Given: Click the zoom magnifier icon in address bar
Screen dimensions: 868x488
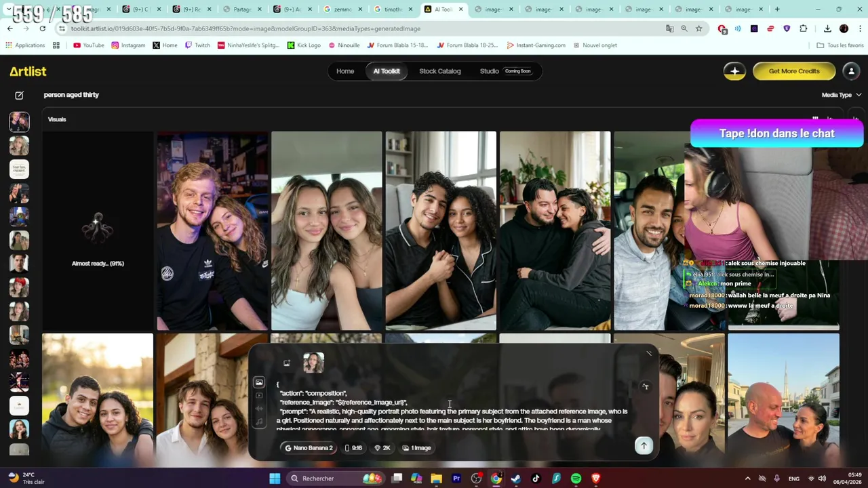Looking at the screenshot, I should (x=684, y=28).
